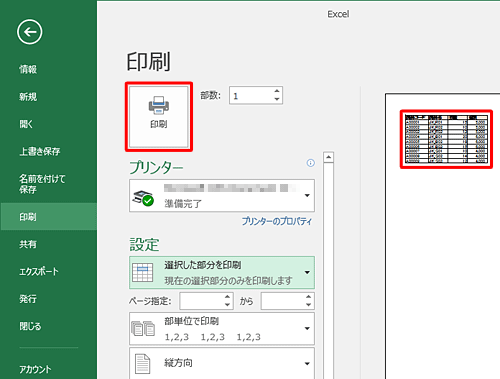
Task: Decrement the end page spinner after から
Action: click(x=309, y=305)
